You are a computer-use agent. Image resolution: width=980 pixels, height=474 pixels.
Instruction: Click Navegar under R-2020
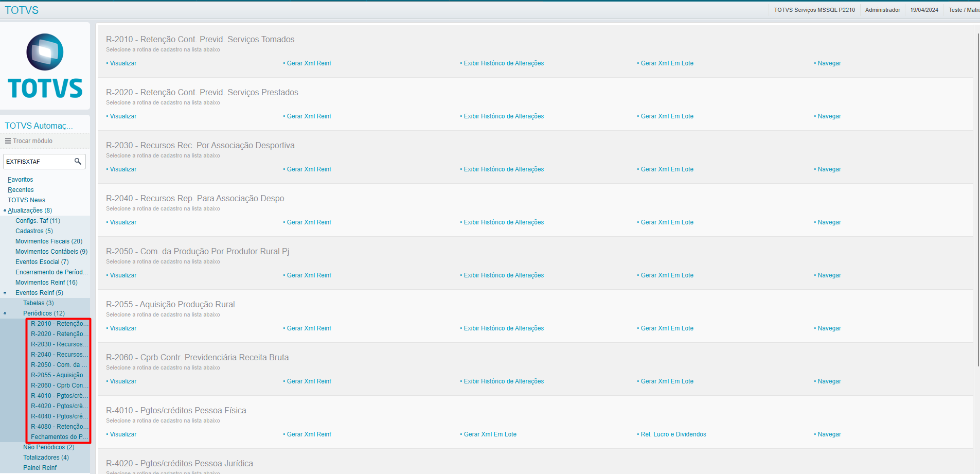point(829,116)
